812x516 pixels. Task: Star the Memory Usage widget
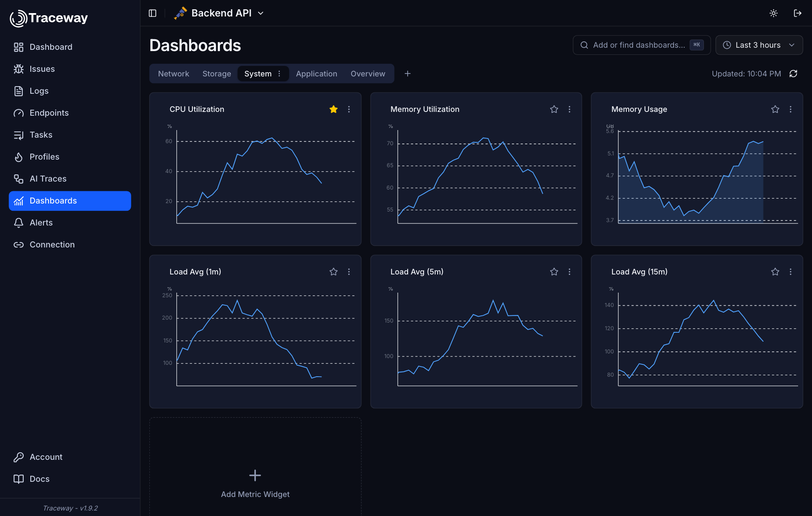pyautogui.click(x=775, y=109)
